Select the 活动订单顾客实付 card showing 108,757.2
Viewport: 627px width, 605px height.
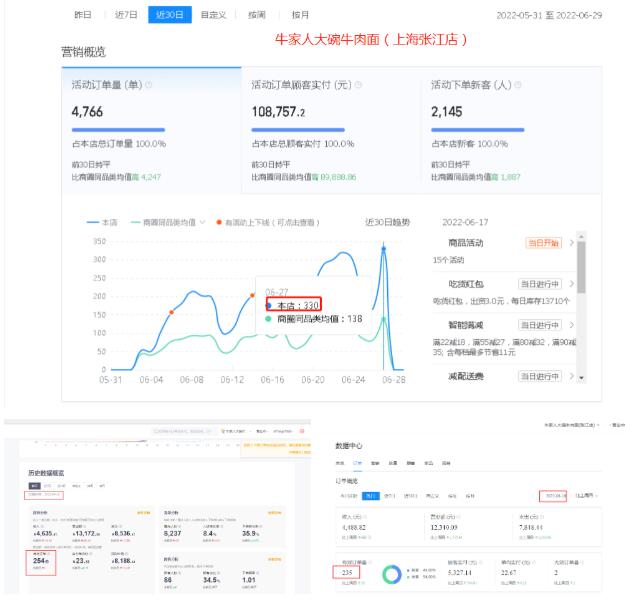pyautogui.click(x=331, y=130)
